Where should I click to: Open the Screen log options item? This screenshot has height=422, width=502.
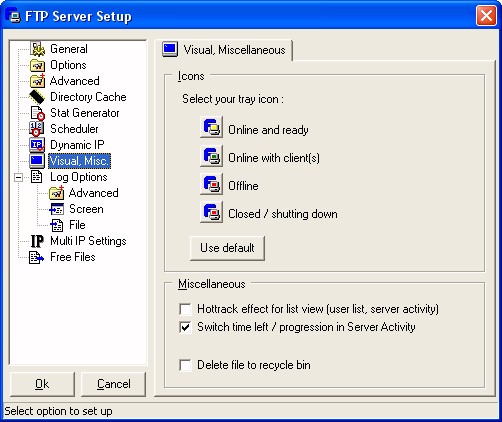86,209
